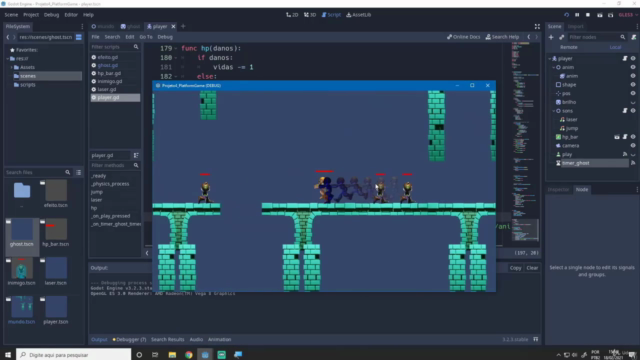
Task: Open script attached to sons node
Action: pos(625,111)
